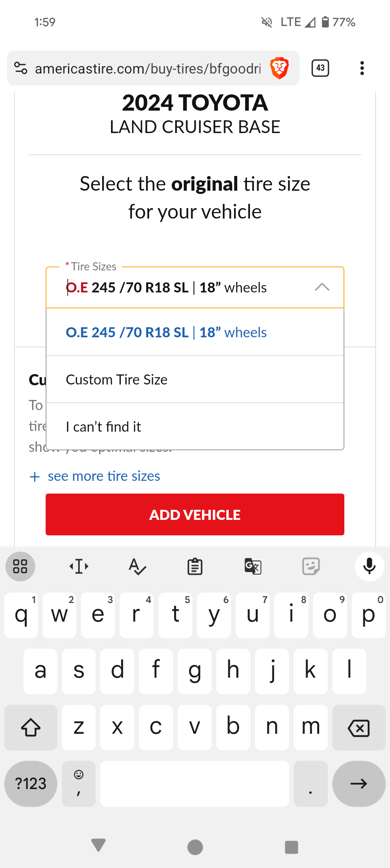Select the "I can't find it" option
This screenshot has height=868, width=390.
(195, 427)
